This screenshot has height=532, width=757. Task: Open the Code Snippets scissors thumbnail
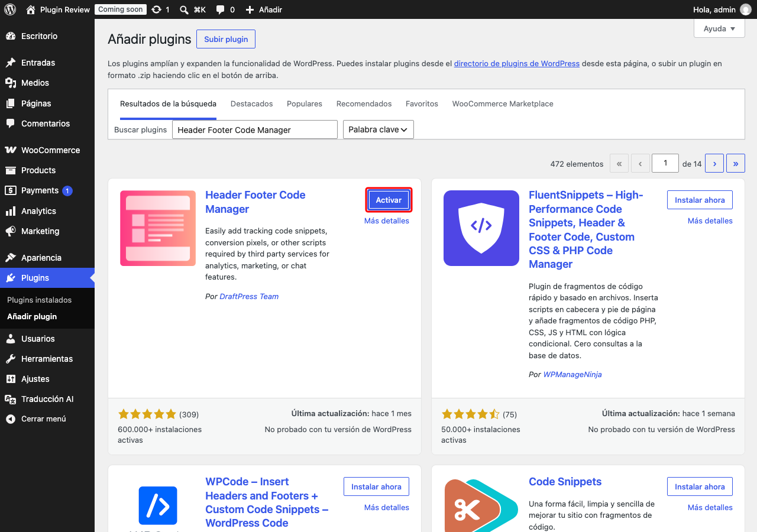481,504
